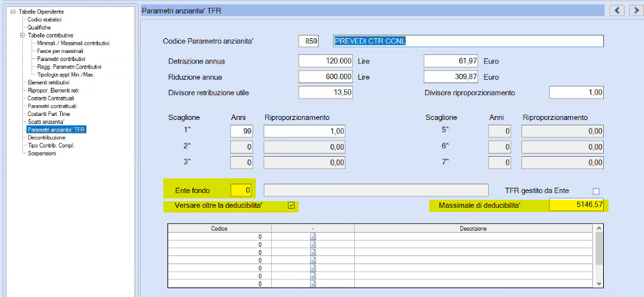This screenshot has width=644, height=297.
Task: Select Scatti anzianita' tree item
Action: (x=46, y=122)
